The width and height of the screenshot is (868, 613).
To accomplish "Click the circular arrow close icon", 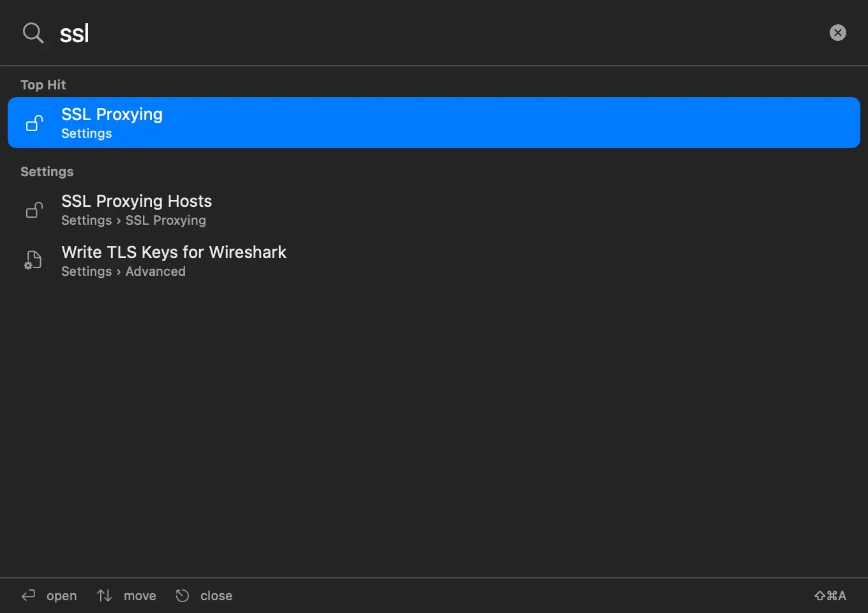I will click(x=183, y=595).
